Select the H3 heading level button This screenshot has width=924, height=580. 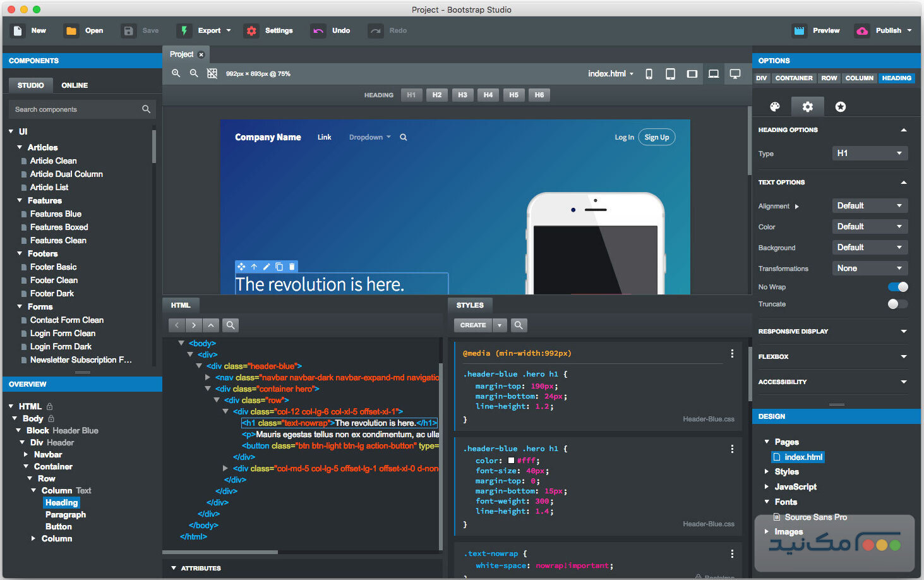pyautogui.click(x=462, y=95)
